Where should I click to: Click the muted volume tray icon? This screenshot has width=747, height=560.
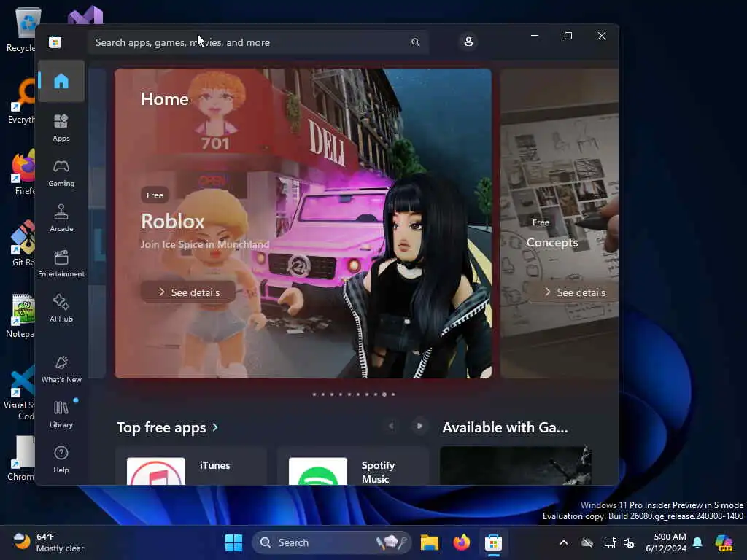(x=629, y=542)
